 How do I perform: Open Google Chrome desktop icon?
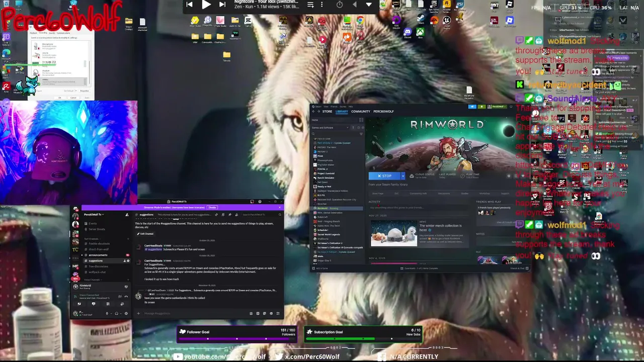point(360,21)
